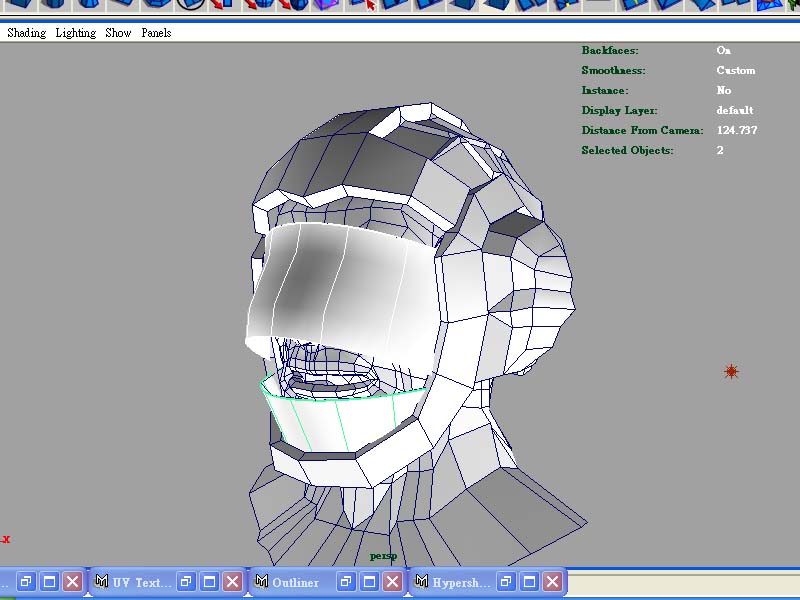This screenshot has height=600, width=800.
Task: Click the red light locator in viewport
Action: pos(731,371)
